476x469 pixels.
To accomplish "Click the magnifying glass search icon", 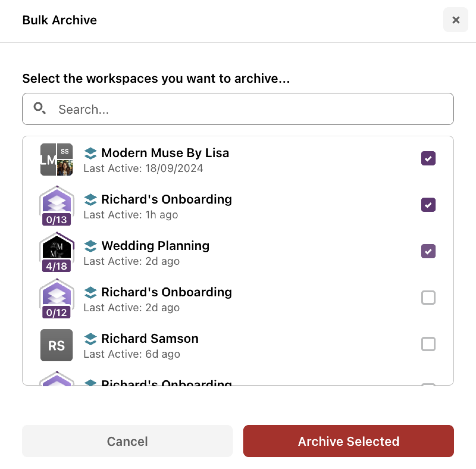I will point(40,108).
